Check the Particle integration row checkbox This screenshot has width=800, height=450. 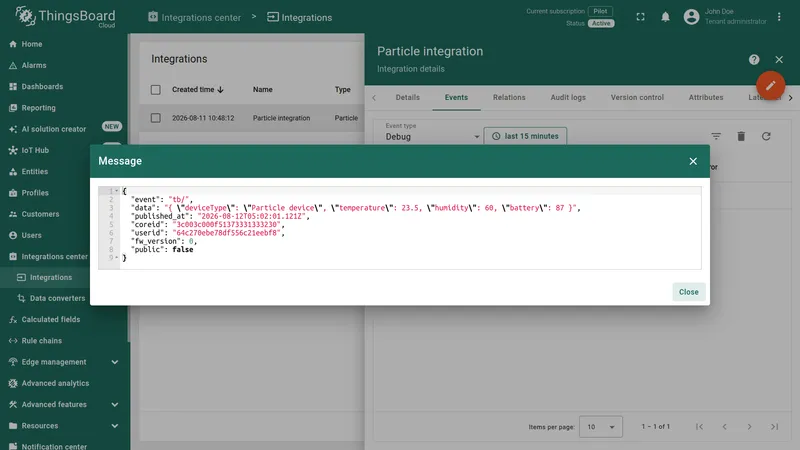(156, 118)
